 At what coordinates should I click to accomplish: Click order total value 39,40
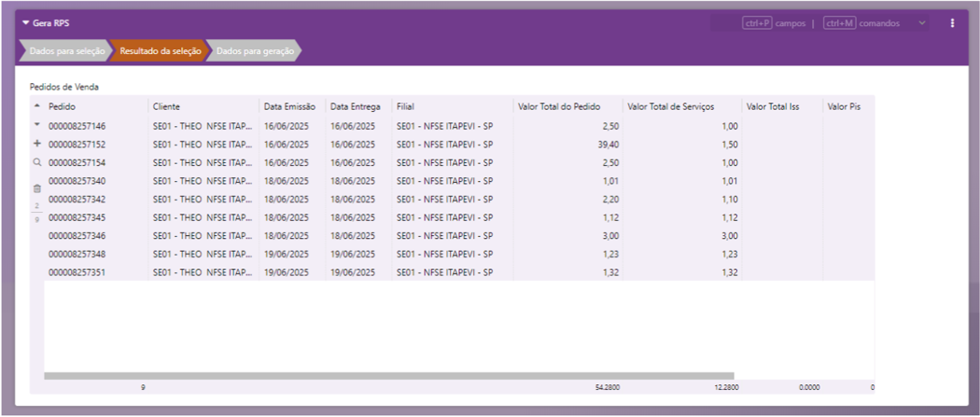(x=610, y=145)
